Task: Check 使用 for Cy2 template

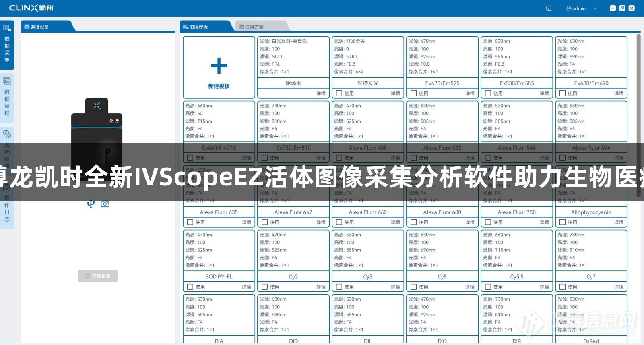Action: [265, 287]
